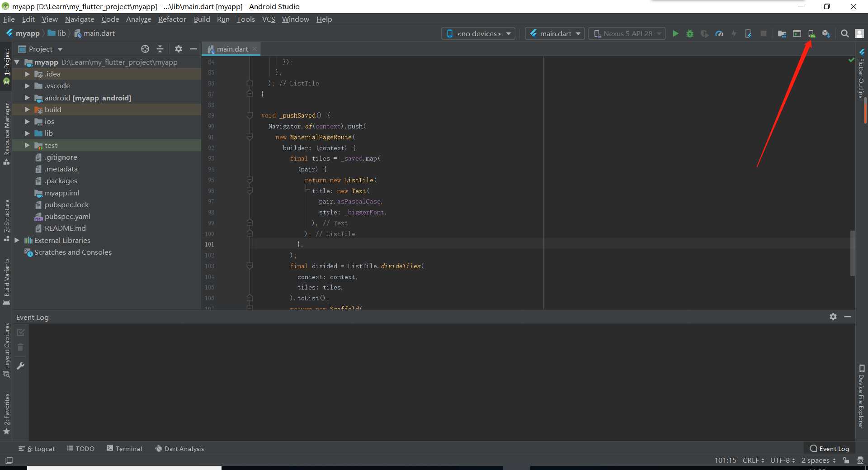
Task: Click the lib breadcrumb in navigation bar
Action: coord(57,33)
